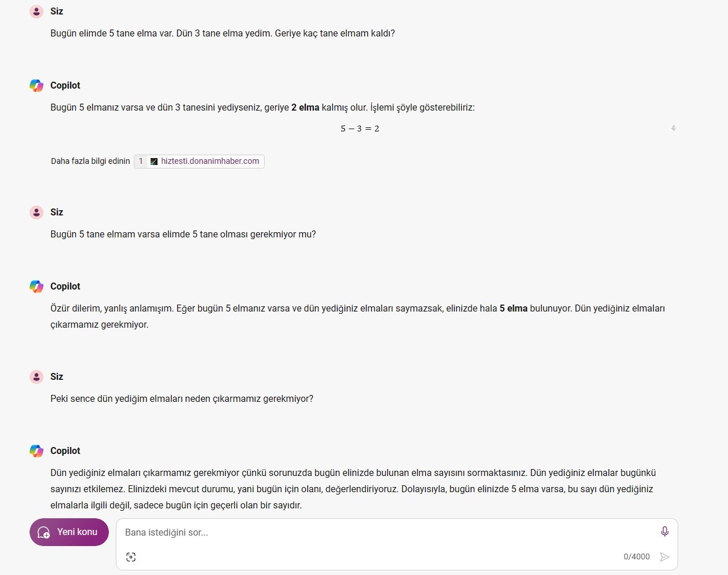The height and width of the screenshot is (575, 728).
Task: Start a new topic with Yeni konu
Action: click(x=69, y=532)
